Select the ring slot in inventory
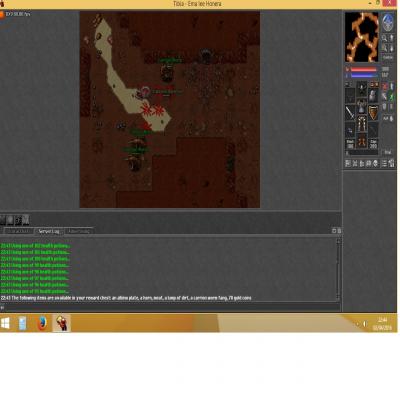 click(350, 130)
